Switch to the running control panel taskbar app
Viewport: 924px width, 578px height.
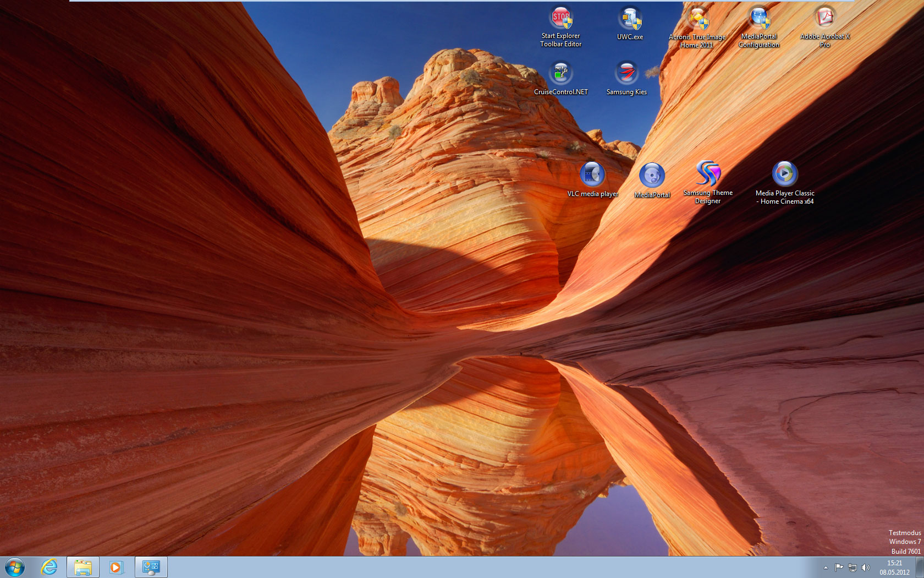click(x=151, y=567)
